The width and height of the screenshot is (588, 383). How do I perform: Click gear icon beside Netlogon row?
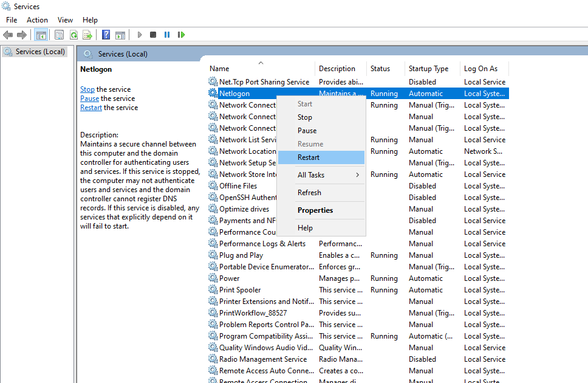(x=213, y=93)
